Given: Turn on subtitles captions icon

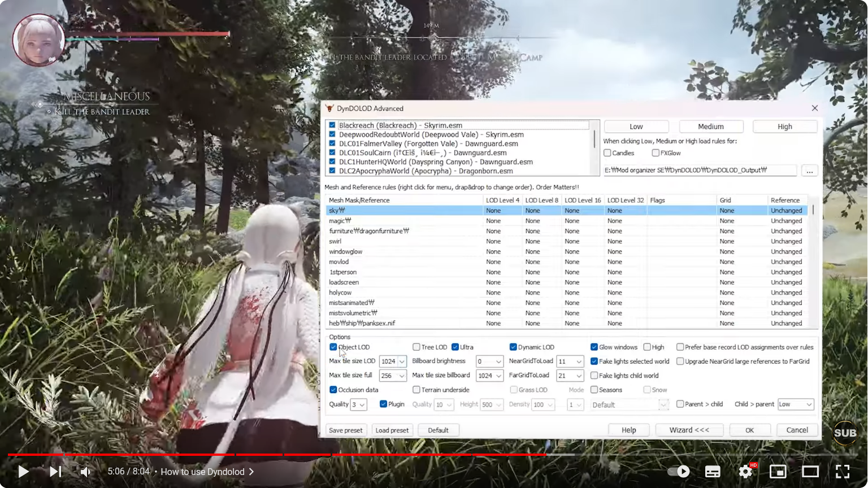Looking at the screenshot, I should coord(713,472).
